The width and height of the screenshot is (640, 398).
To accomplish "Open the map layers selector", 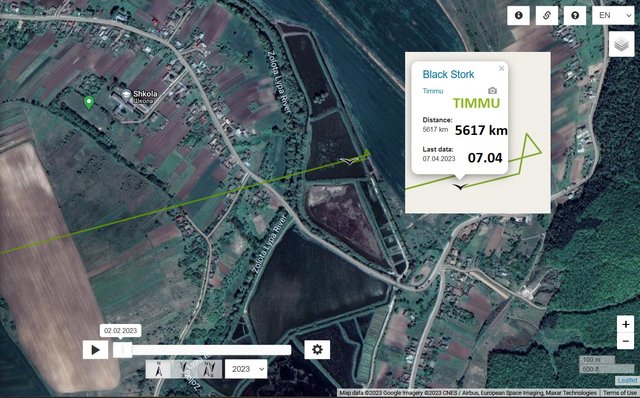I will pos(621,44).
